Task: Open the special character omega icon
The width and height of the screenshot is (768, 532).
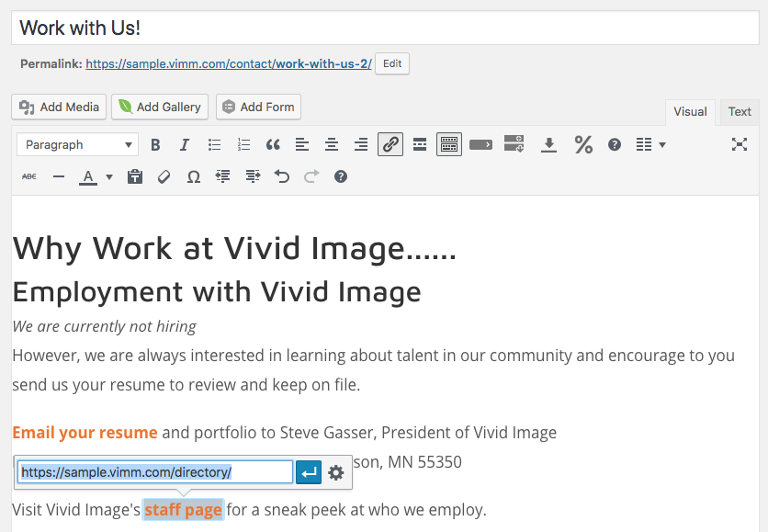Action: (194, 176)
